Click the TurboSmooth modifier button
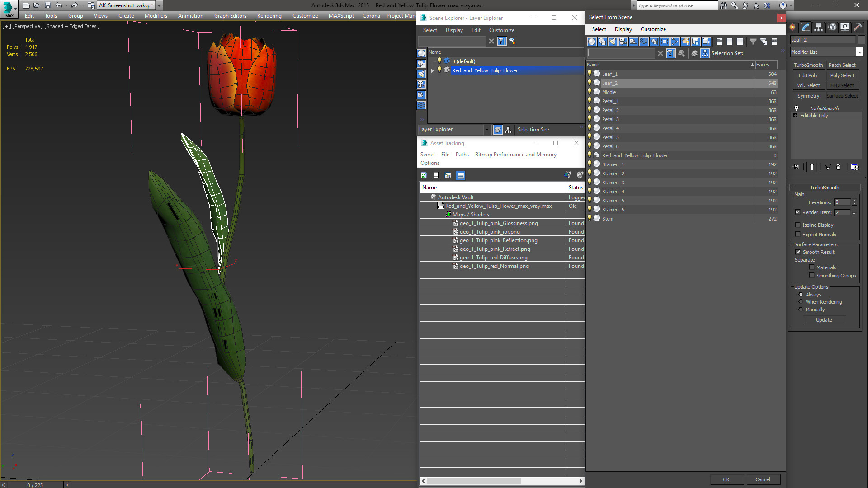The image size is (868, 488). click(x=808, y=65)
